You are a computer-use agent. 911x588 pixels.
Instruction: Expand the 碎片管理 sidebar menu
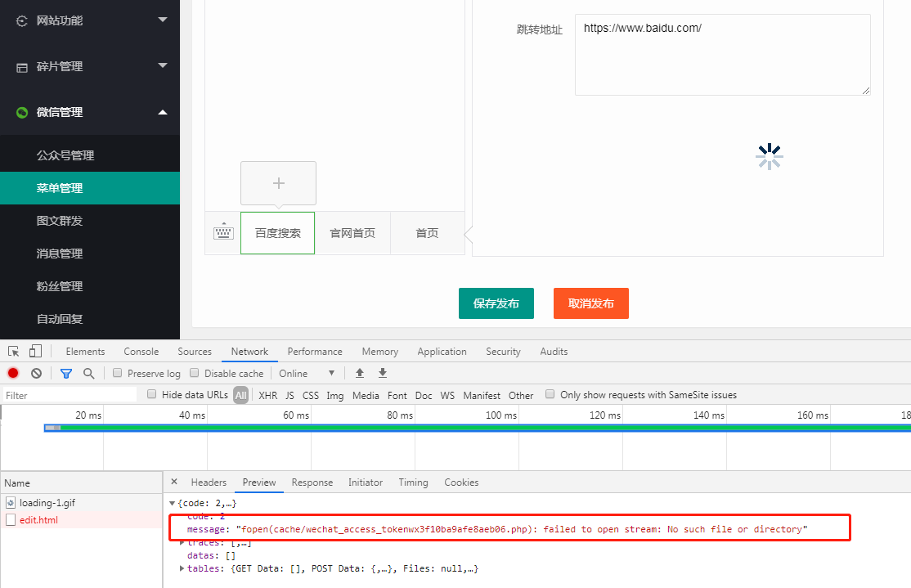[163, 65]
